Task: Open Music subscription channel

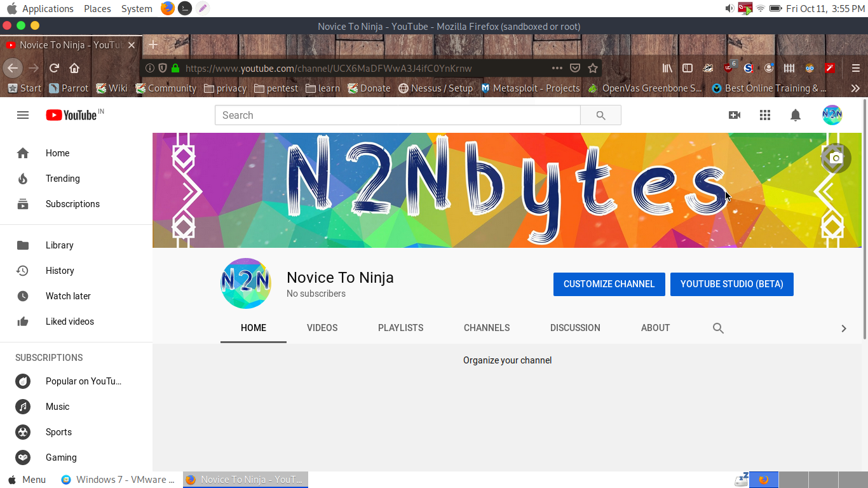Action: pos(76,407)
